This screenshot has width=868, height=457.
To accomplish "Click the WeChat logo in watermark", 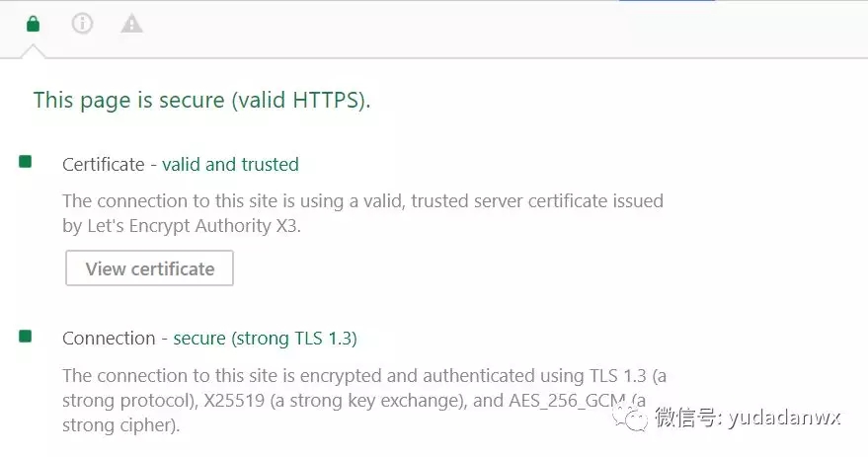I will point(630,417).
